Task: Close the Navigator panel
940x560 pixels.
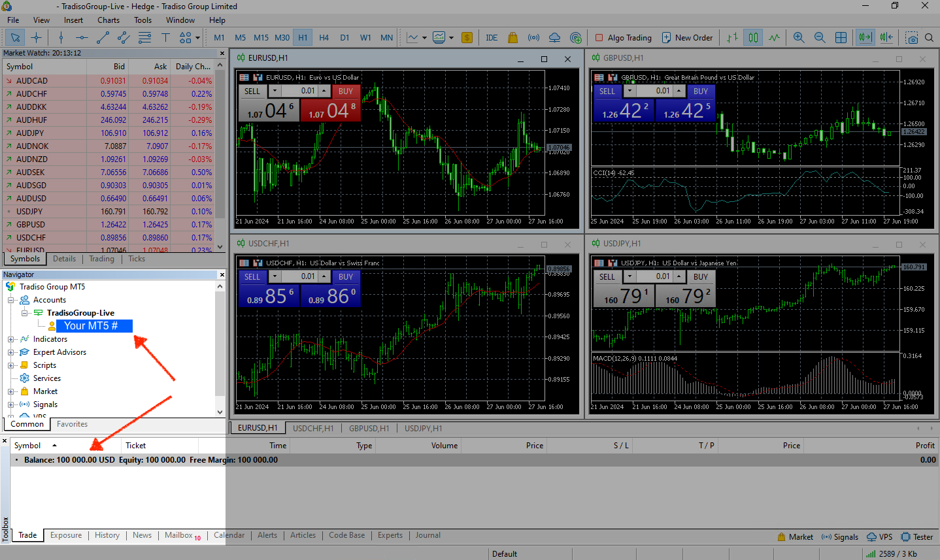Action: click(x=222, y=274)
